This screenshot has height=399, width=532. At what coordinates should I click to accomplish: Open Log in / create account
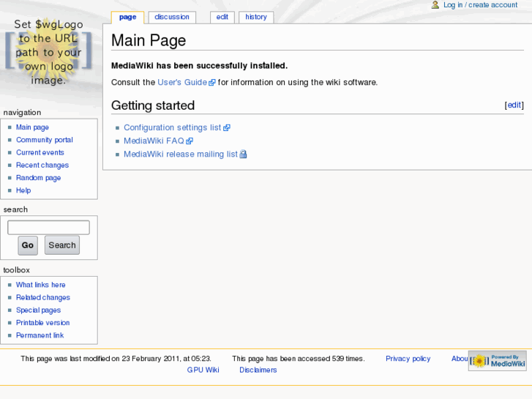(481, 5)
